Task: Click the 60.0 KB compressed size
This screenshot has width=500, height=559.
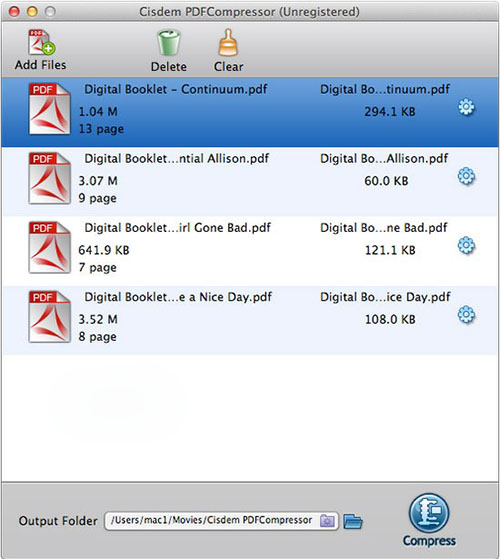Action: point(386,181)
